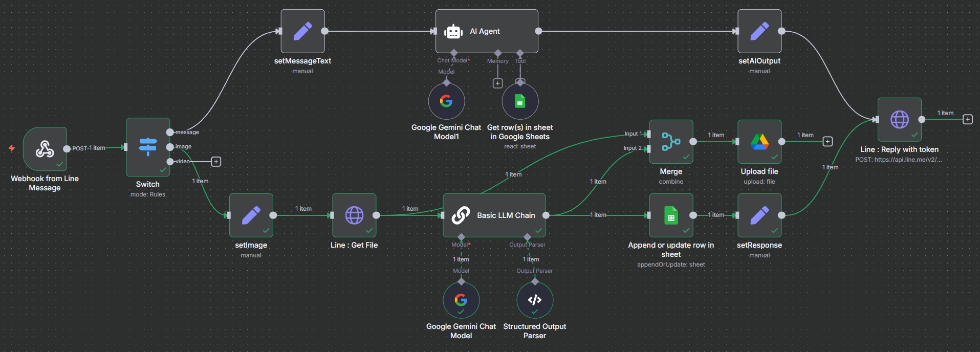Screen dimensions: 980x352
Task: Open the Merge combine node
Action: point(671,142)
